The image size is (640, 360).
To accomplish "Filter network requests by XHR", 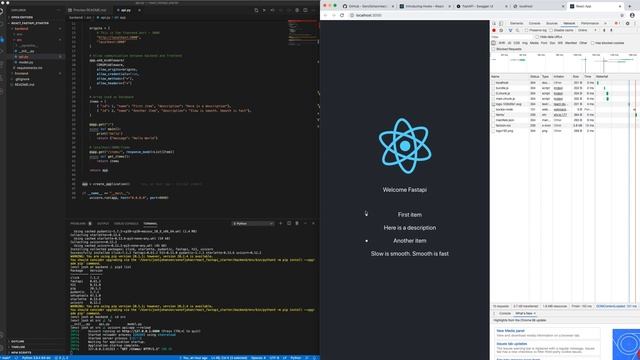I will click(502, 43).
